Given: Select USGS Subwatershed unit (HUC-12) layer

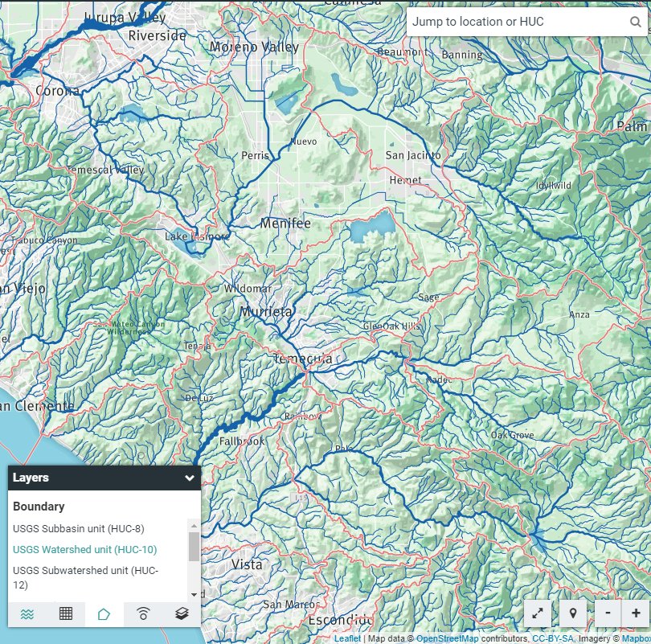Looking at the screenshot, I should tap(85, 577).
